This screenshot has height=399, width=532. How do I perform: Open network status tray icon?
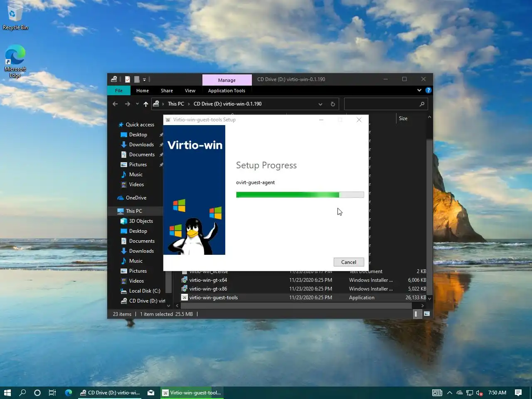[469, 393]
